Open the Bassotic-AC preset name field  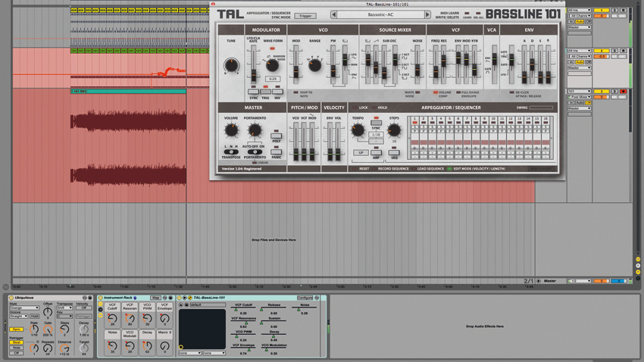pos(380,15)
